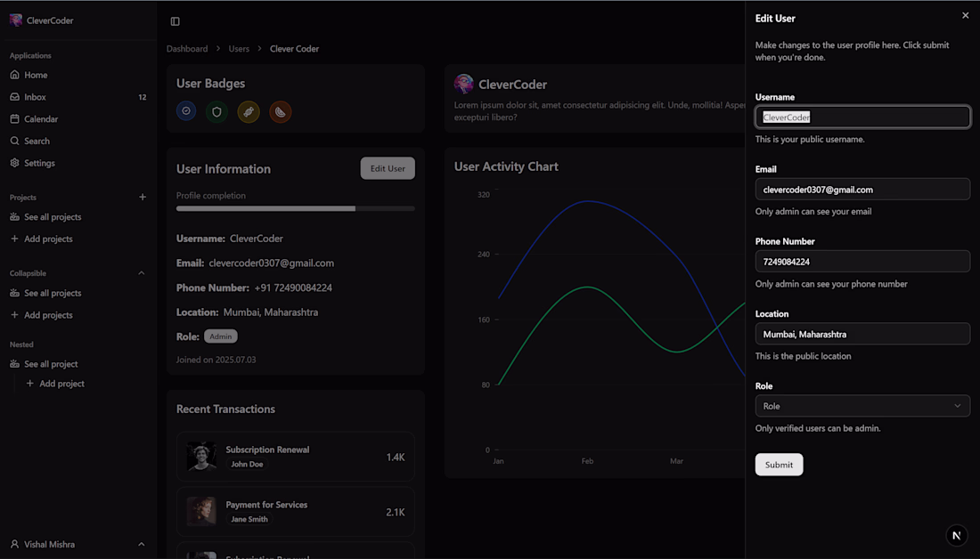This screenshot has width=980, height=559.
Task: Open the Subscription Renewal John Doe transaction
Action: 296,457
